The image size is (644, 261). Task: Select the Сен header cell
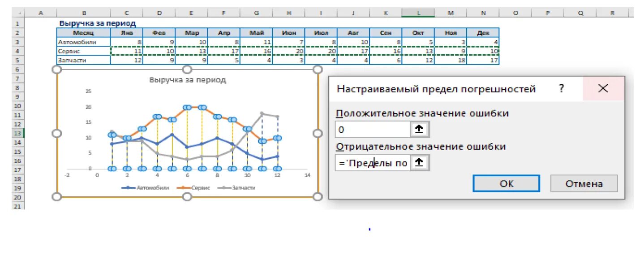point(386,33)
